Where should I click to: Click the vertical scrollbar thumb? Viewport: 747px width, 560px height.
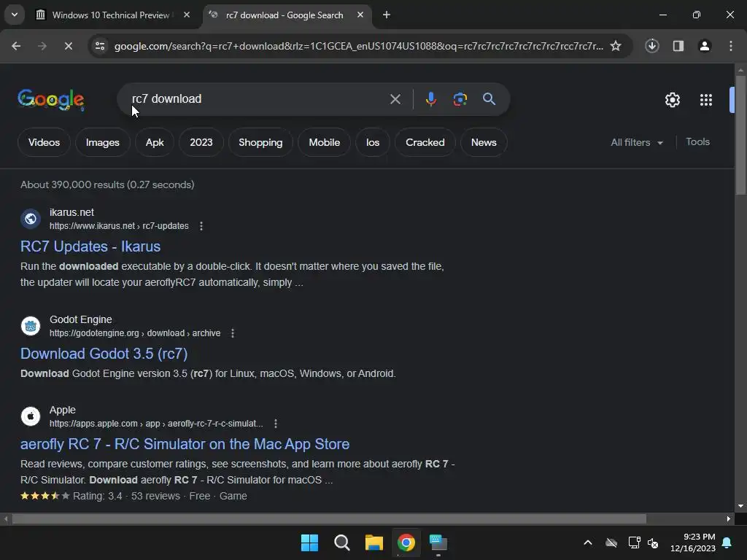point(740,135)
